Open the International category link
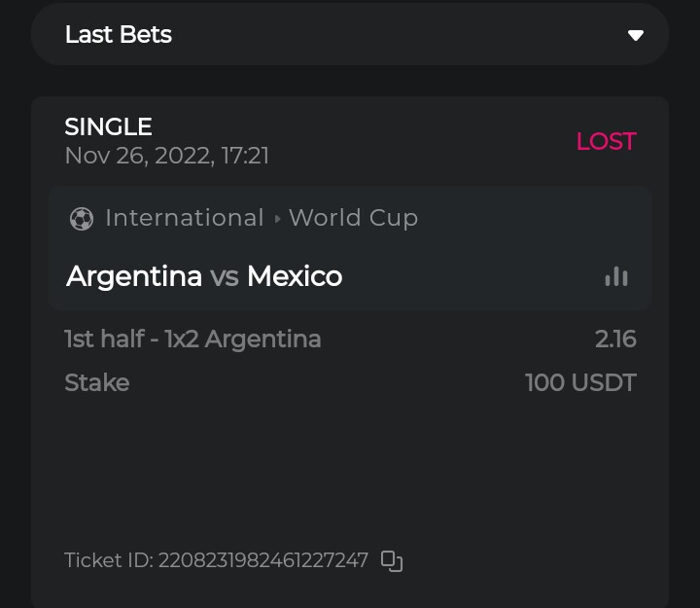 (x=184, y=218)
